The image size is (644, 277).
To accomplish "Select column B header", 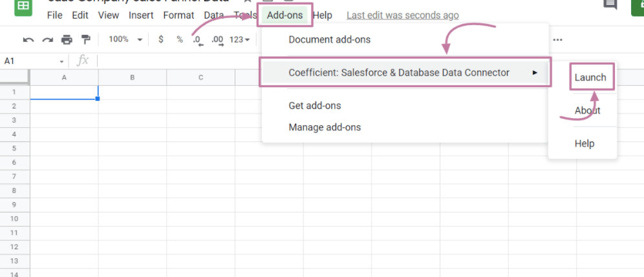I will [x=133, y=77].
